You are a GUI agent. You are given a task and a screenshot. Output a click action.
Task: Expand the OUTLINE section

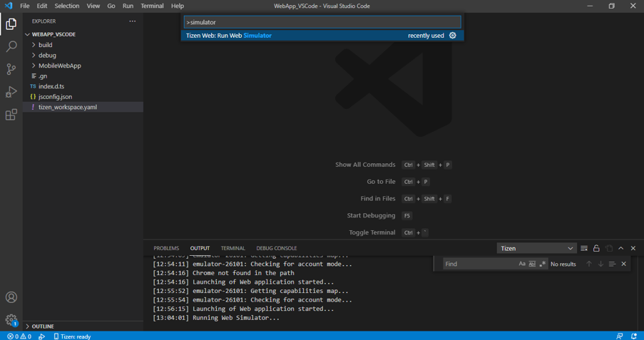(42, 326)
